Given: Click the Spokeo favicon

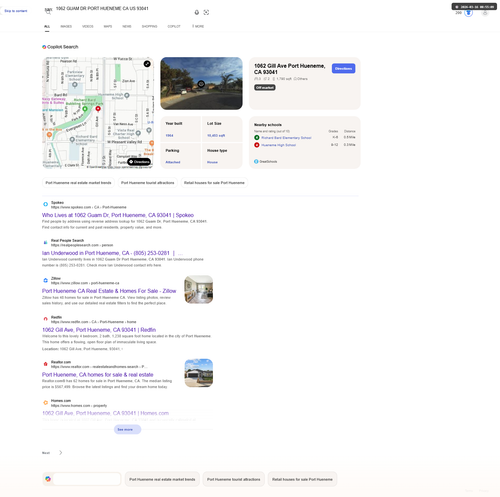Looking at the screenshot, I should [x=46, y=204].
